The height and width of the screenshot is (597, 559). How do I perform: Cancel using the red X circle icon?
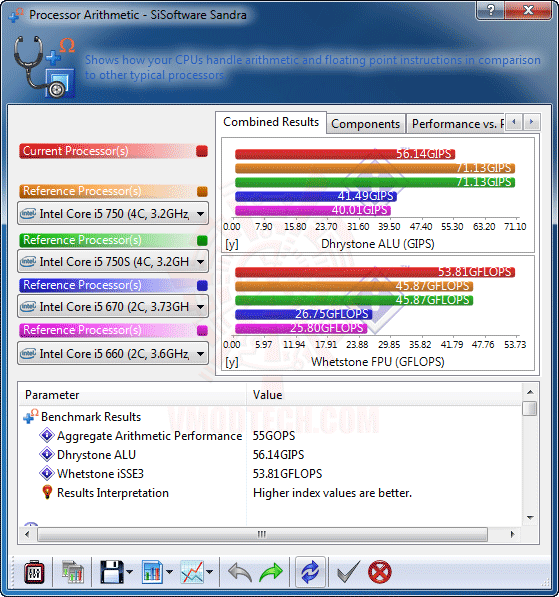[x=380, y=571]
